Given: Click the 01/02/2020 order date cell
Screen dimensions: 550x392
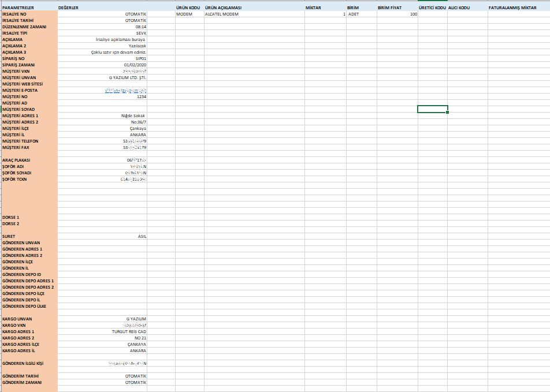Looking at the screenshot, I should 102,65.
